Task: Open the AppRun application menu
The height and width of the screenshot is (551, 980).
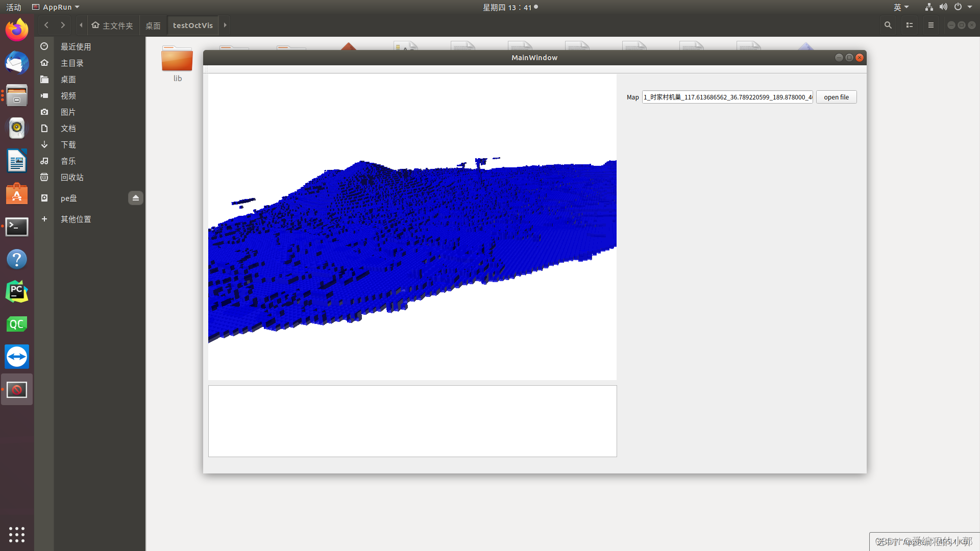Action: (56, 7)
